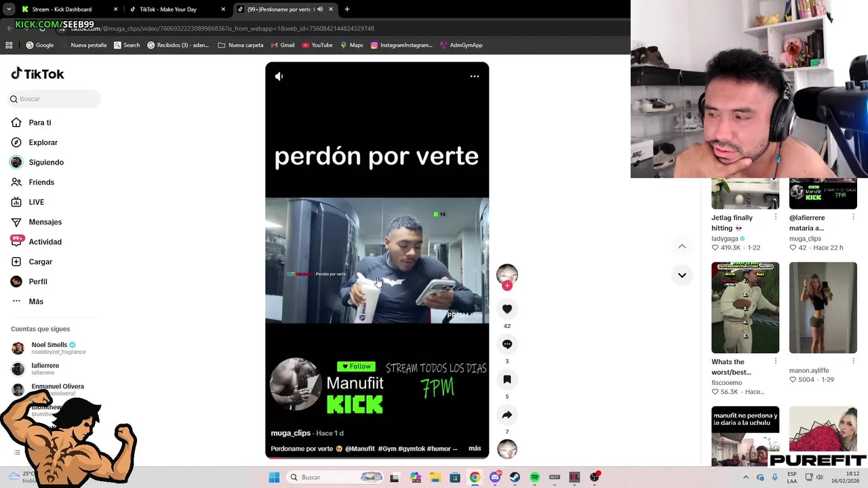Screen dimensions: 868x488
Task: Open the AdmGymApp bookmark
Action: pyautogui.click(x=462, y=45)
